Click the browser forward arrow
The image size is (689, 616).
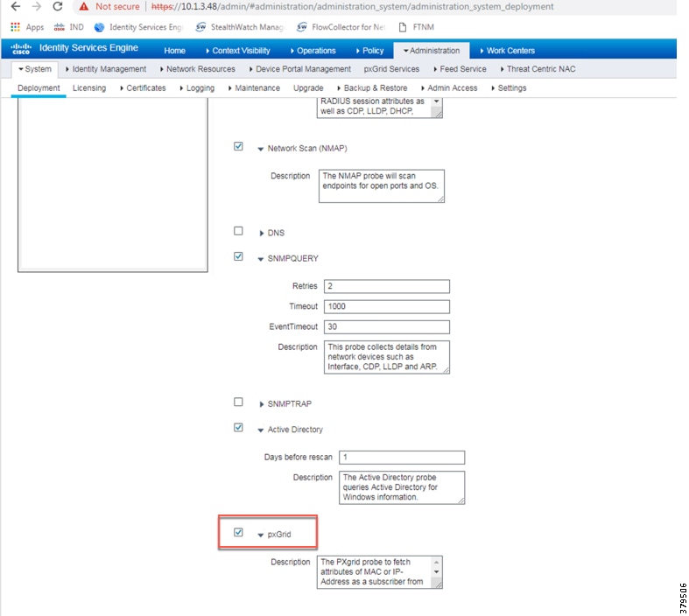(x=37, y=7)
